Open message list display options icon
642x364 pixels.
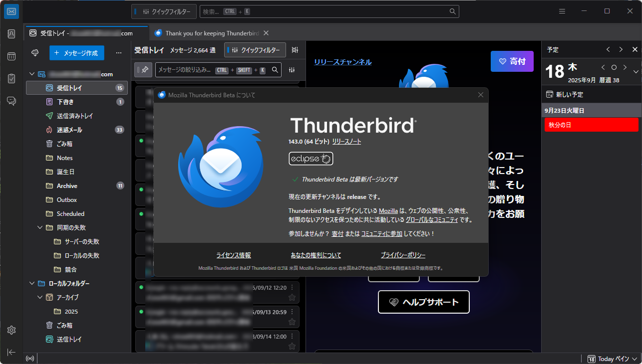tap(294, 50)
